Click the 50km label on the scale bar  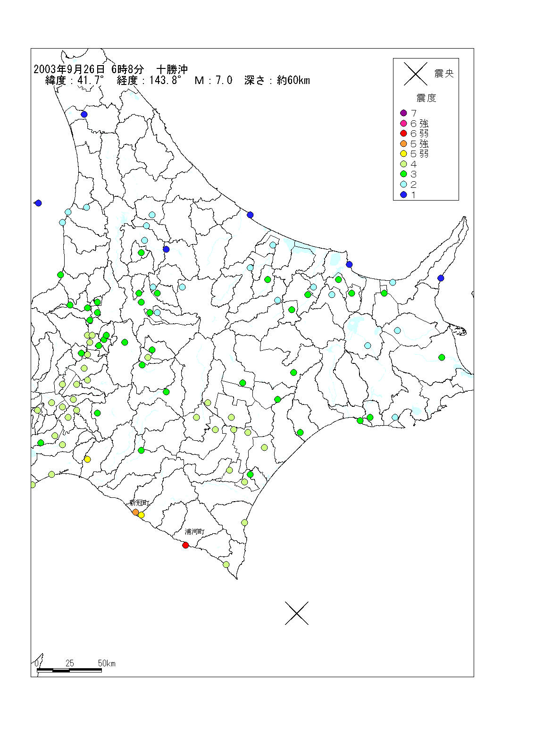coord(107,663)
